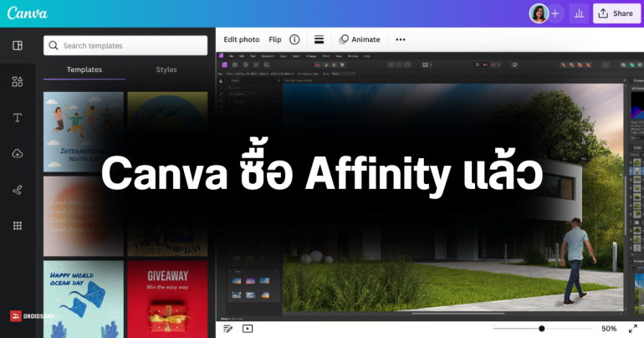Select the Friendship Day template
644x338 pixels.
pyautogui.click(x=167, y=217)
